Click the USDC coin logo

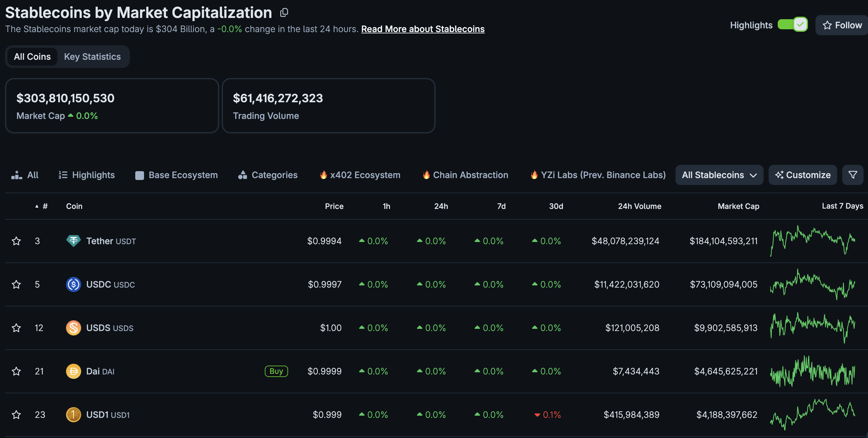coord(73,284)
